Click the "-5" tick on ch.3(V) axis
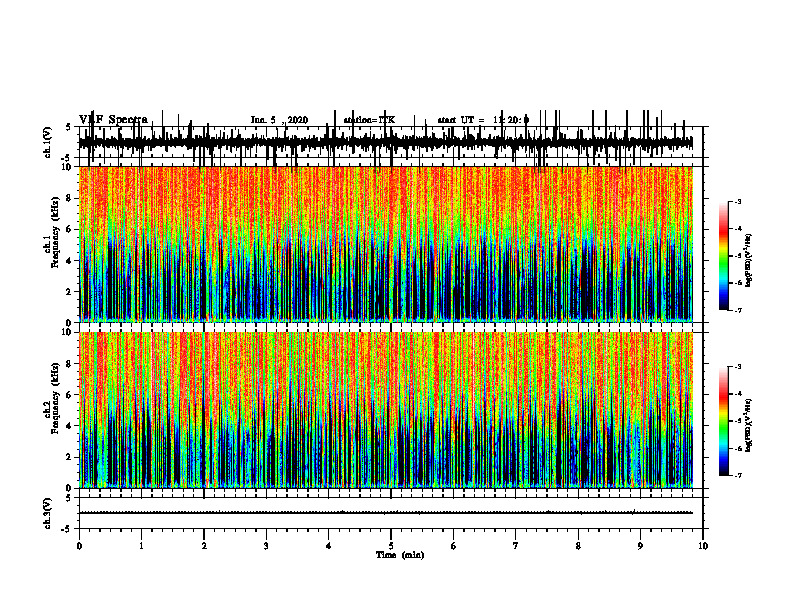The width and height of the screenshot is (792, 612). click(x=68, y=529)
